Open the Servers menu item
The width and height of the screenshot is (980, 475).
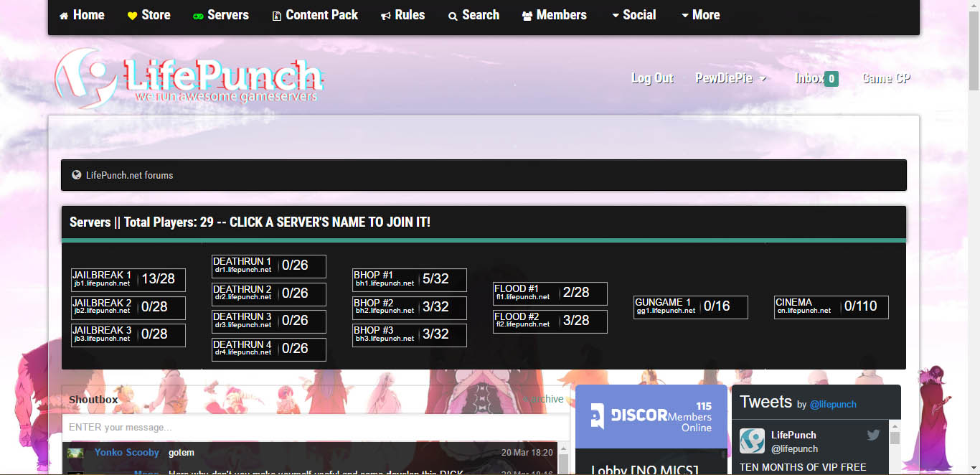point(221,15)
